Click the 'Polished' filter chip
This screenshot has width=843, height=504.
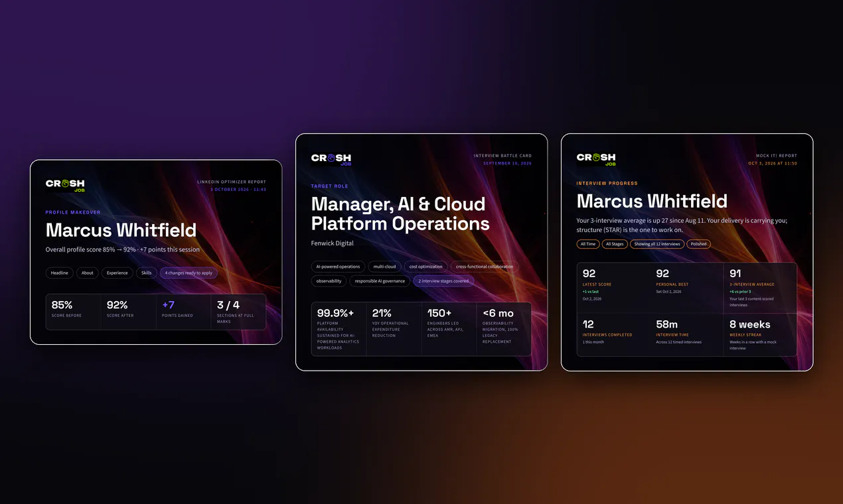point(698,244)
